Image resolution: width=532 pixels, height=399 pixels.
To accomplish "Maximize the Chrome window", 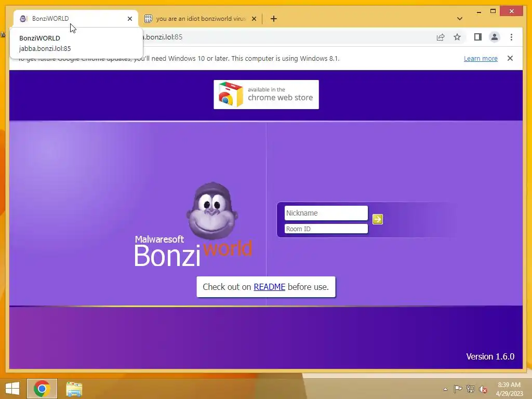I will (493, 11).
